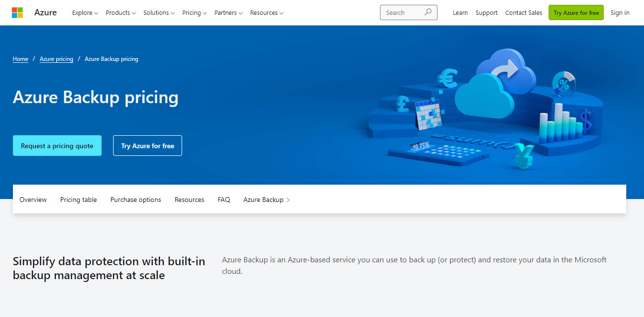Click the green Try Azure for free button

(576, 13)
